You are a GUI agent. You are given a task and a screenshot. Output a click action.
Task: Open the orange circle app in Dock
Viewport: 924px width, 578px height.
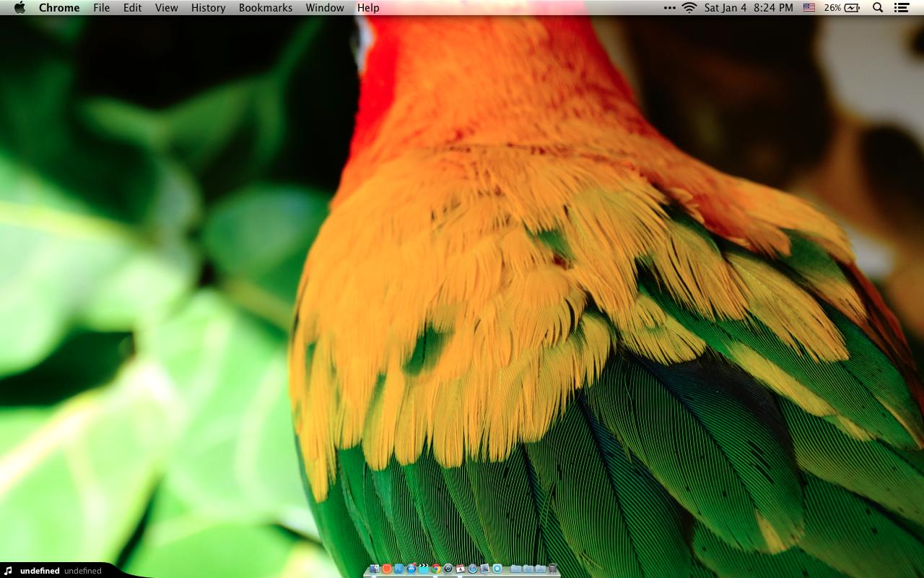point(387,569)
